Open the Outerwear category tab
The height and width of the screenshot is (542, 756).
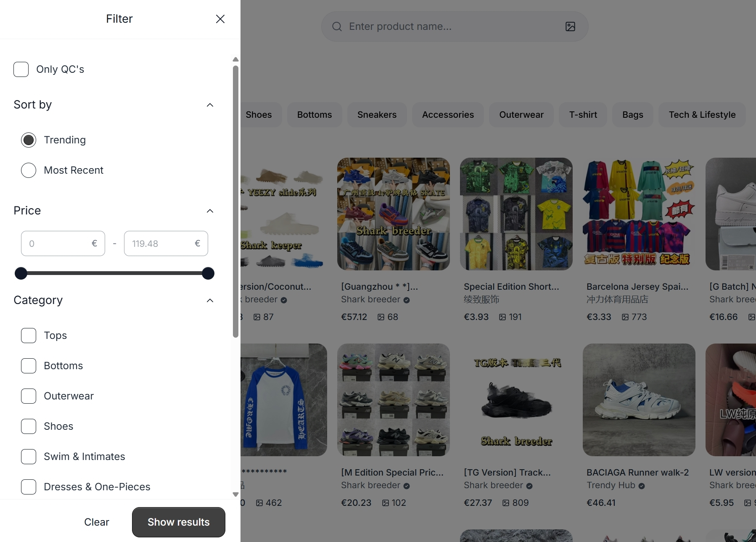click(x=521, y=115)
